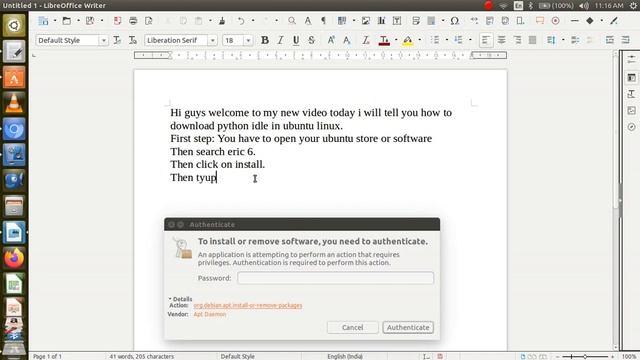The width and height of the screenshot is (640, 360).
Task: Expand font color dropdown arrow
Action: 396,40
